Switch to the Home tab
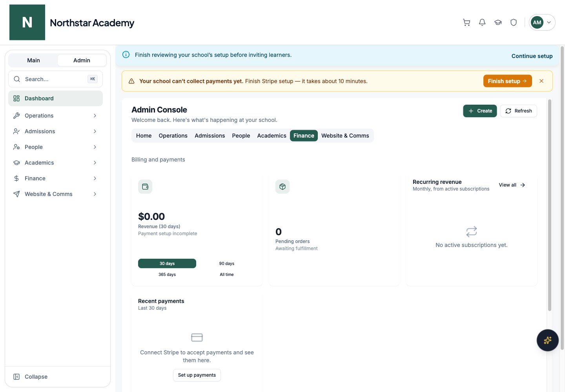Screen dimensions: 565x392 144,136
